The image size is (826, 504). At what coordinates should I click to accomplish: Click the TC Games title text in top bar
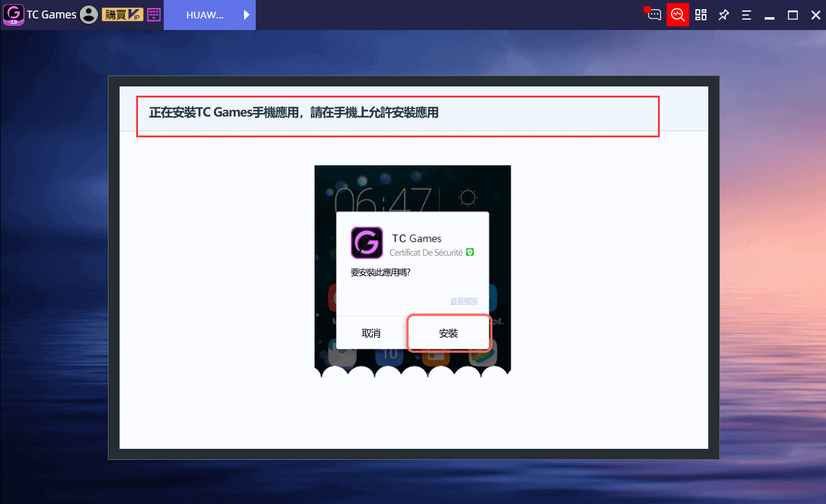[x=52, y=15]
